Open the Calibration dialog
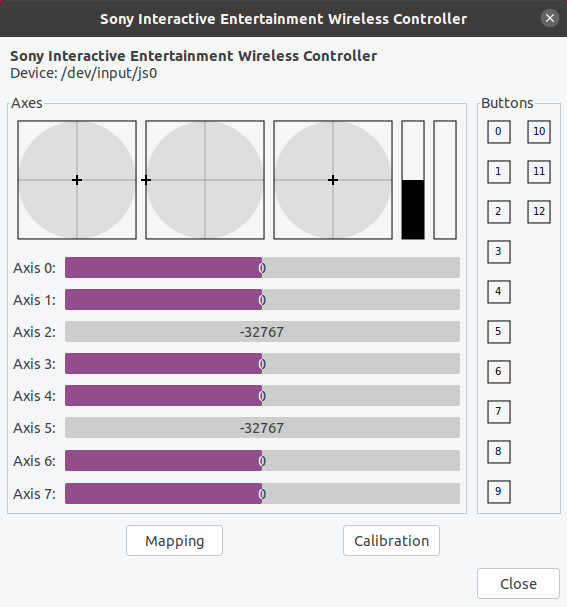Screen dimensions: 567x607 391,540
